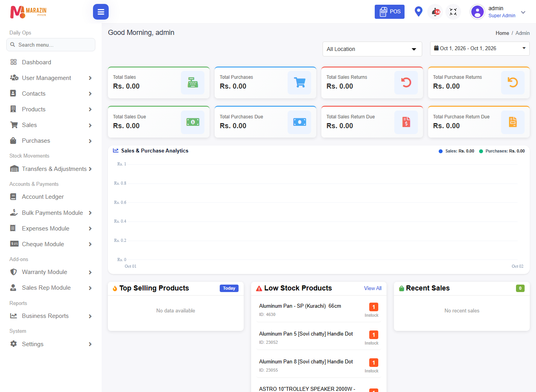Open the Warranty Module menu item
The width and height of the screenshot is (536, 392).
coord(51,272)
